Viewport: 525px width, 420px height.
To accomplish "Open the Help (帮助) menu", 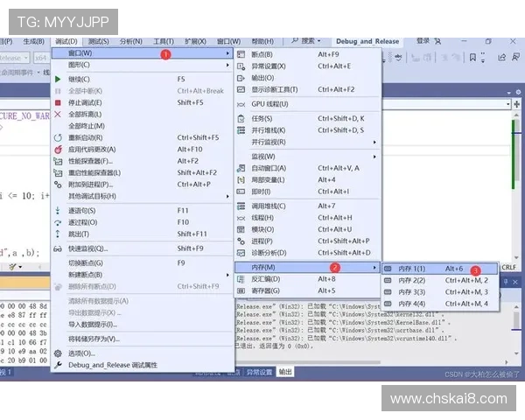I will (262, 41).
